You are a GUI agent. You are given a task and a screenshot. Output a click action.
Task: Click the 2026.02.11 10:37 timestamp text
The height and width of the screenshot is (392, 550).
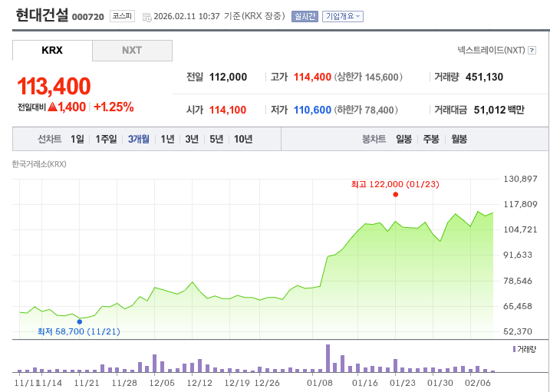tap(186, 16)
